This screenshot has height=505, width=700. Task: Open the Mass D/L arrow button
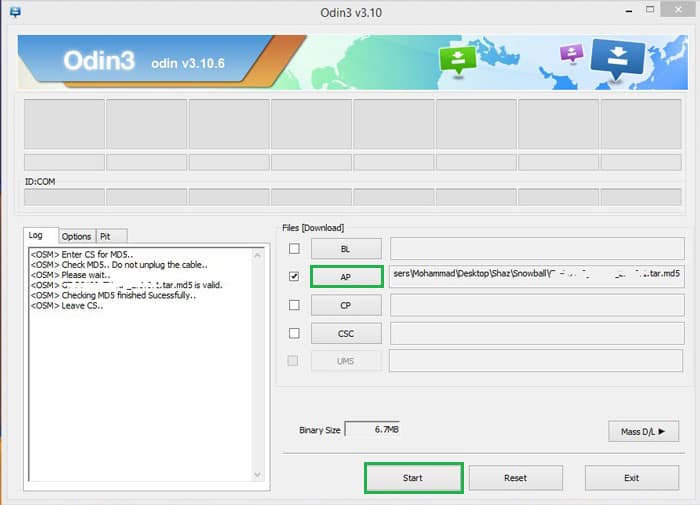(643, 431)
